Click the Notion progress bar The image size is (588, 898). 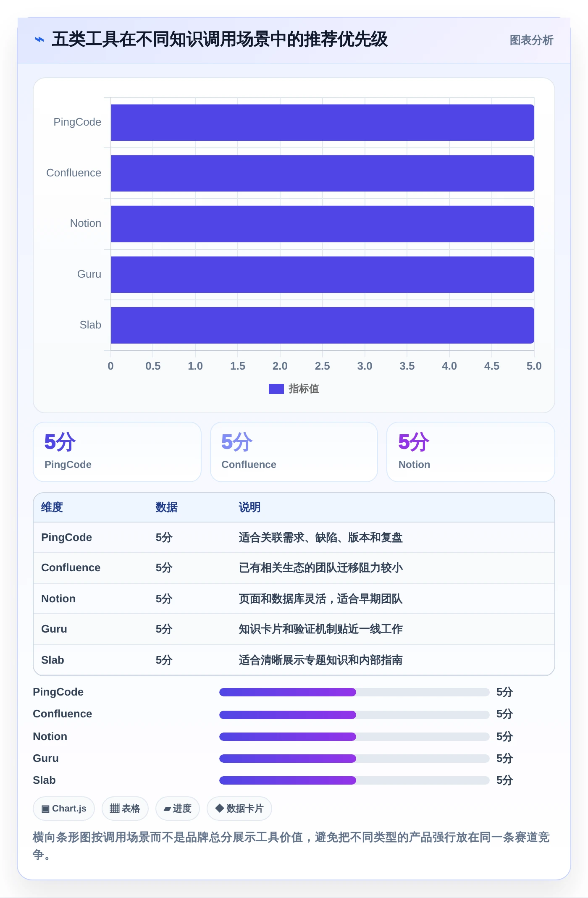point(354,736)
